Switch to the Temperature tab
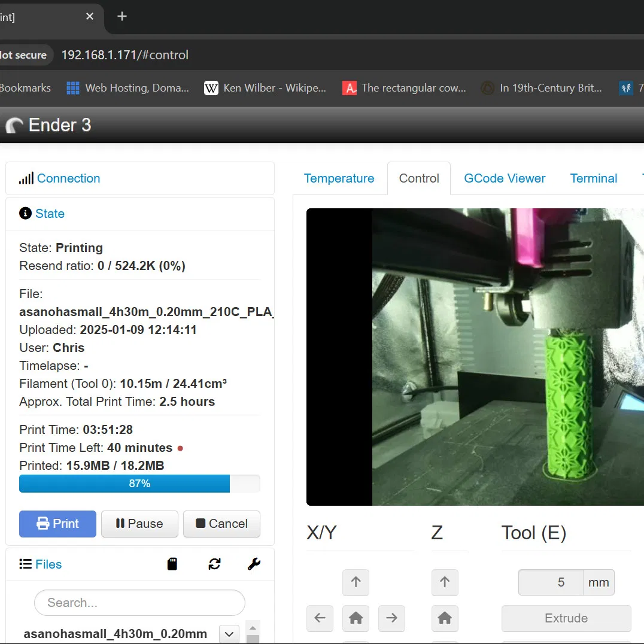Image resolution: width=644 pixels, height=644 pixels. (x=339, y=178)
